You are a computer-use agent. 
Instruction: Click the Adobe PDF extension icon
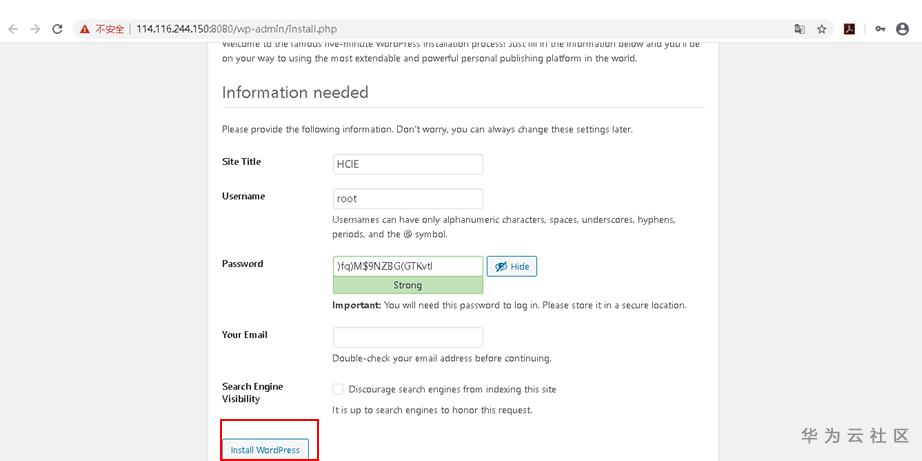849,29
